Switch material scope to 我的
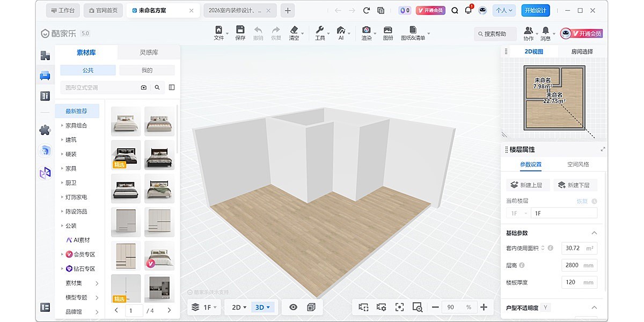Screen dimensions: 644x322 tap(148, 70)
